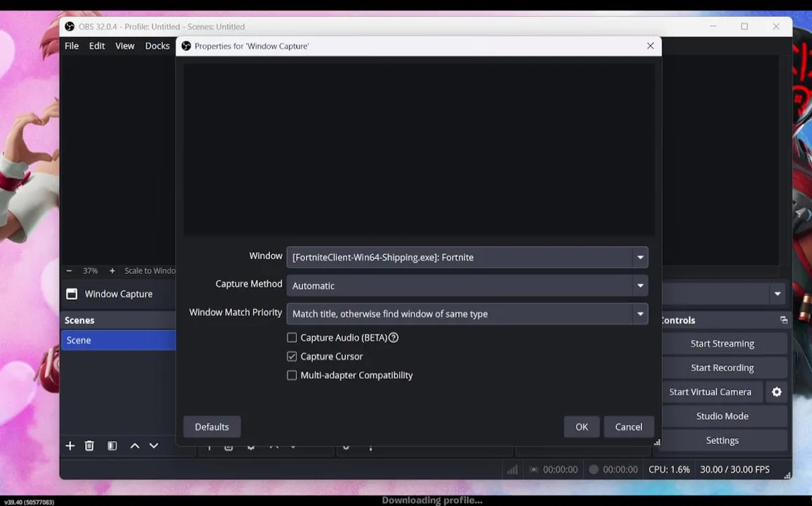
Task: Click the OBS logo in properties title bar
Action: coord(186,46)
